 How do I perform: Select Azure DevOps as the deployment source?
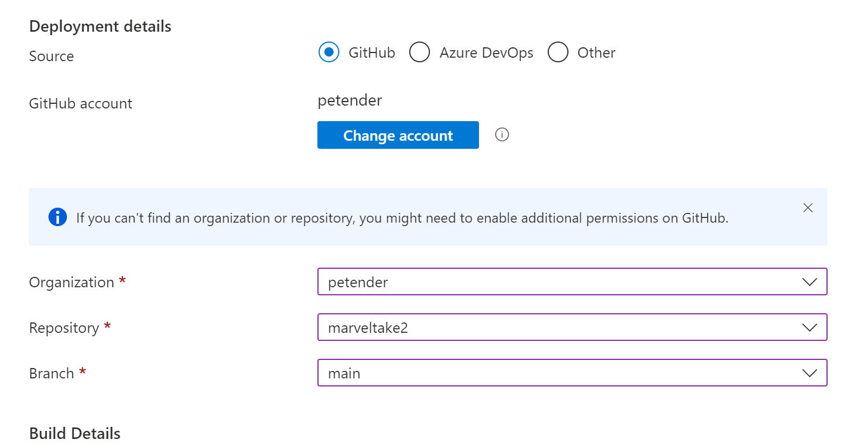[x=420, y=52]
